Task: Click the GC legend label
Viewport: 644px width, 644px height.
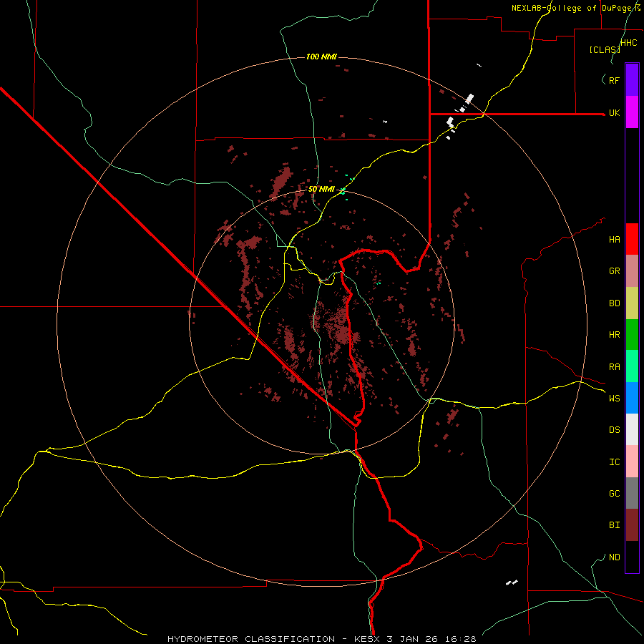Action: click(x=614, y=494)
